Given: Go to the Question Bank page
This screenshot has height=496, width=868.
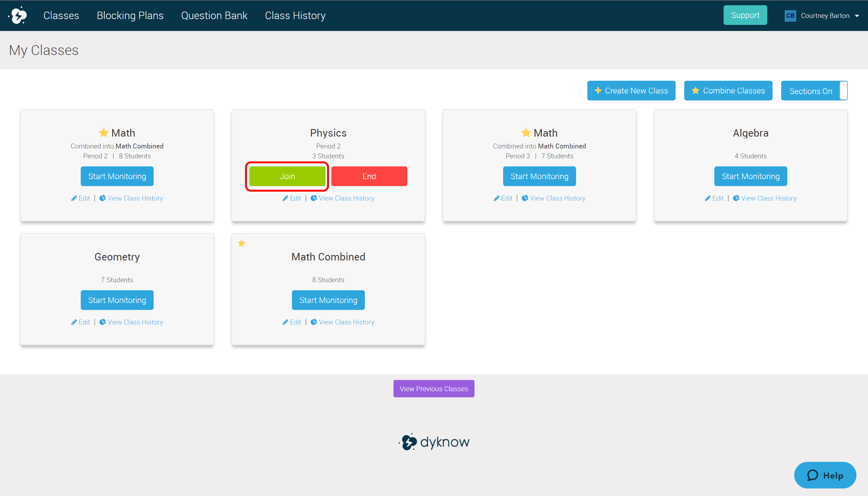Looking at the screenshot, I should [x=214, y=15].
